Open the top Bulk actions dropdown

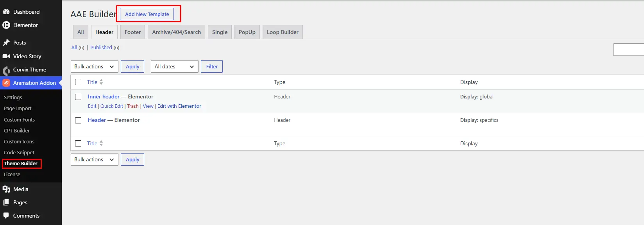[x=95, y=66]
